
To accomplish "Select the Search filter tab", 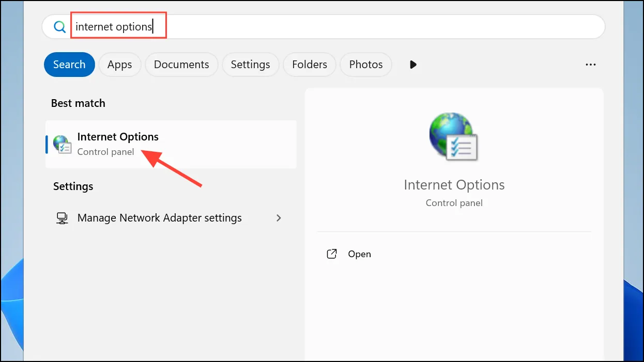I will click(69, 65).
